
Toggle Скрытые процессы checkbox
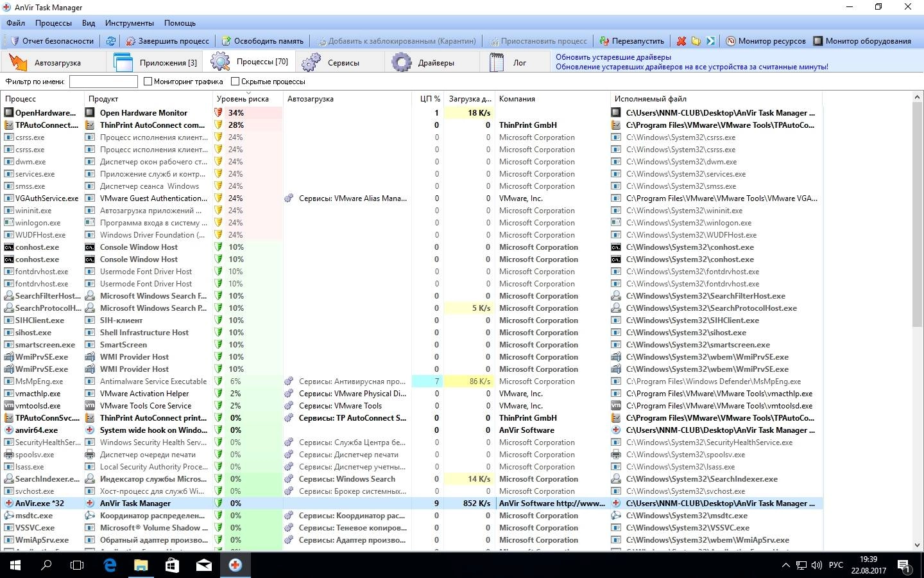point(235,82)
